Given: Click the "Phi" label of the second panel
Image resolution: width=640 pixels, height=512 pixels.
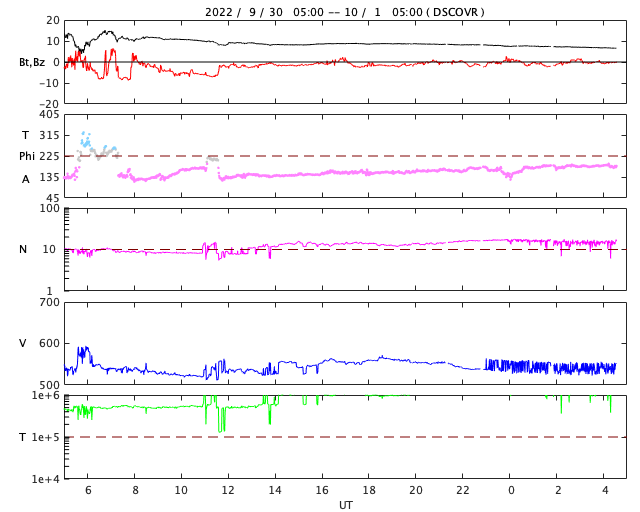Looking at the screenshot, I should coord(27,156).
